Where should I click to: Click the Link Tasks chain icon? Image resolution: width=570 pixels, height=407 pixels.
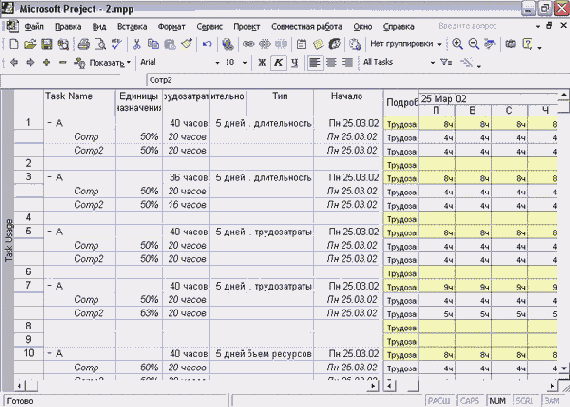pos(248,44)
